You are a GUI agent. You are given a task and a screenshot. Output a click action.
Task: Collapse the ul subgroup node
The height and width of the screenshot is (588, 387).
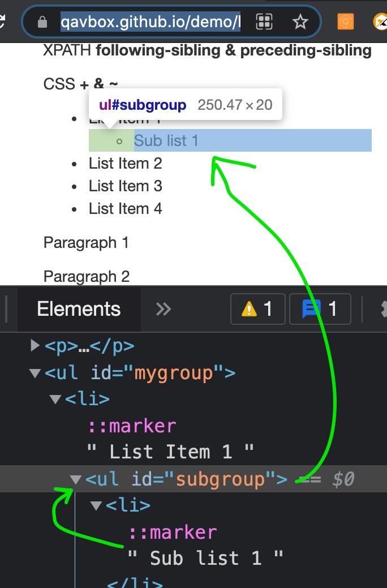[75, 480]
